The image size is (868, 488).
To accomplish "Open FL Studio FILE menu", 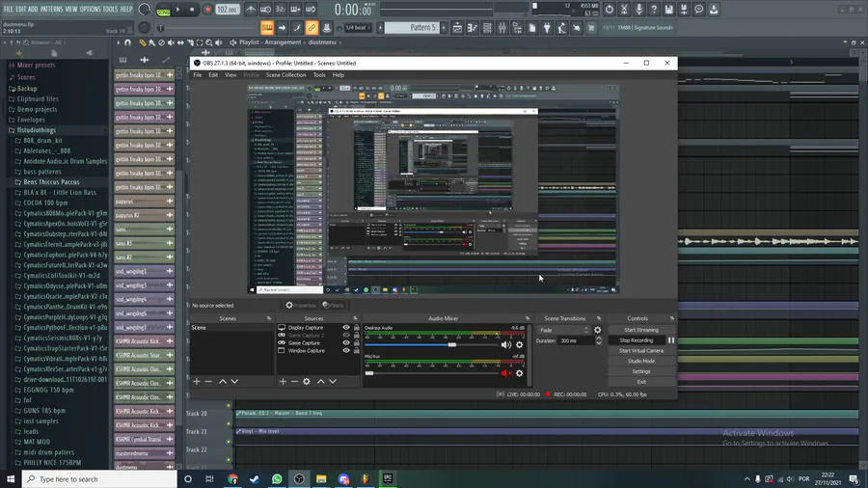I will point(9,9).
